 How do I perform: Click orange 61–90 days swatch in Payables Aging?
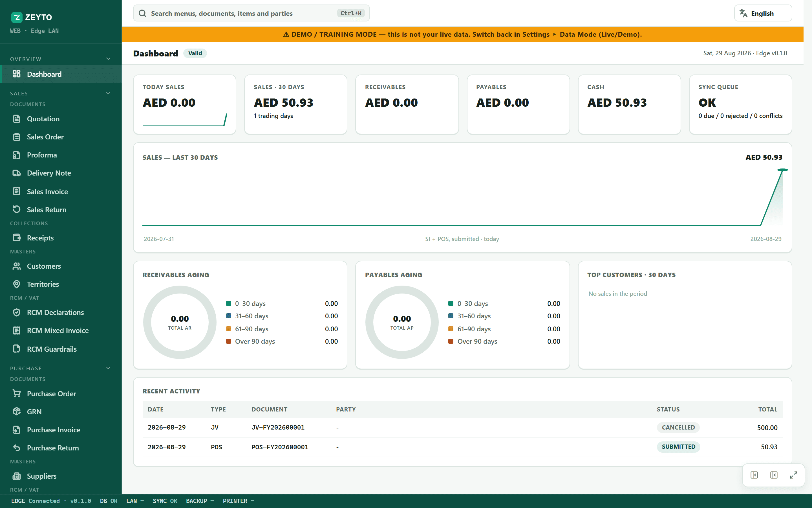(x=451, y=329)
